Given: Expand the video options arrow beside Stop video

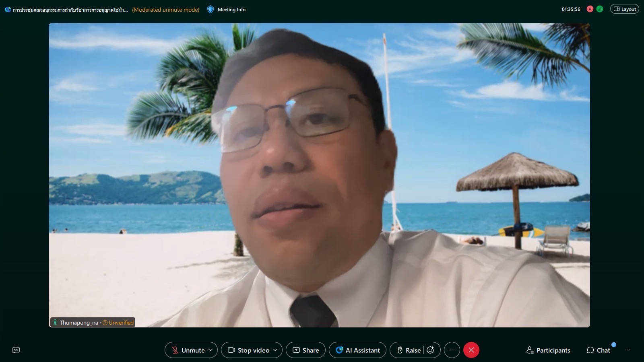Looking at the screenshot, I should 275,350.
